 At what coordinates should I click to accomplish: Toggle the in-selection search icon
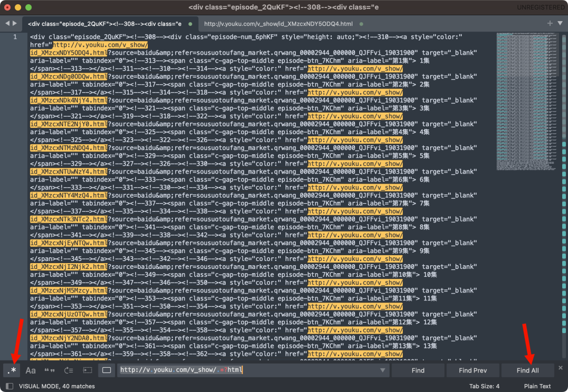87,370
